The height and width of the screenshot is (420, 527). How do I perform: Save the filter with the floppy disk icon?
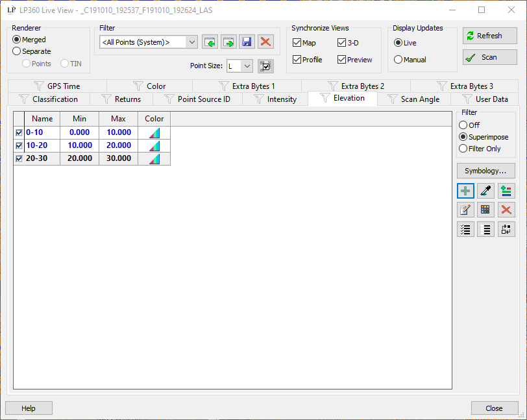coord(247,42)
